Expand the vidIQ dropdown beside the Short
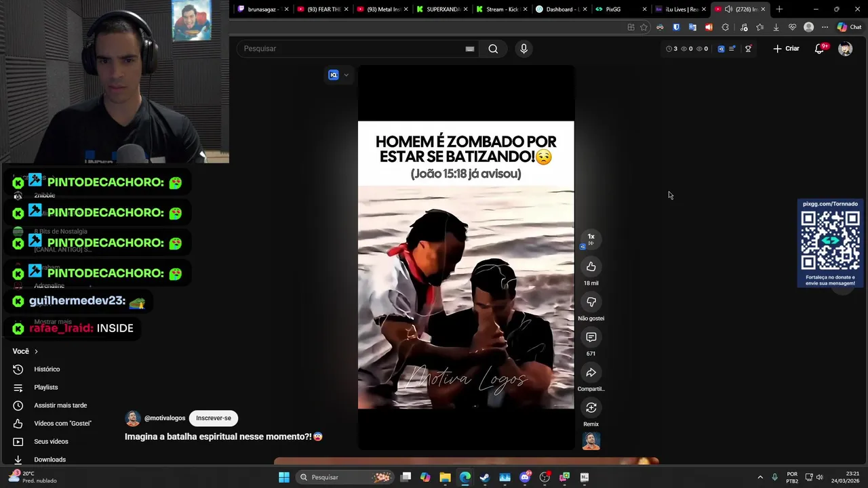868x488 pixels. (x=346, y=75)
